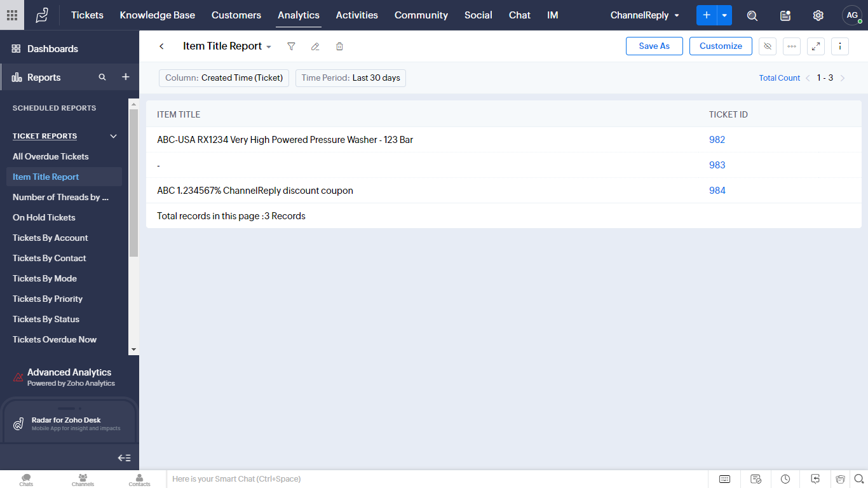Add a new report with plus icon
This screenshot has height=488, width=868.
pos(126,77)
